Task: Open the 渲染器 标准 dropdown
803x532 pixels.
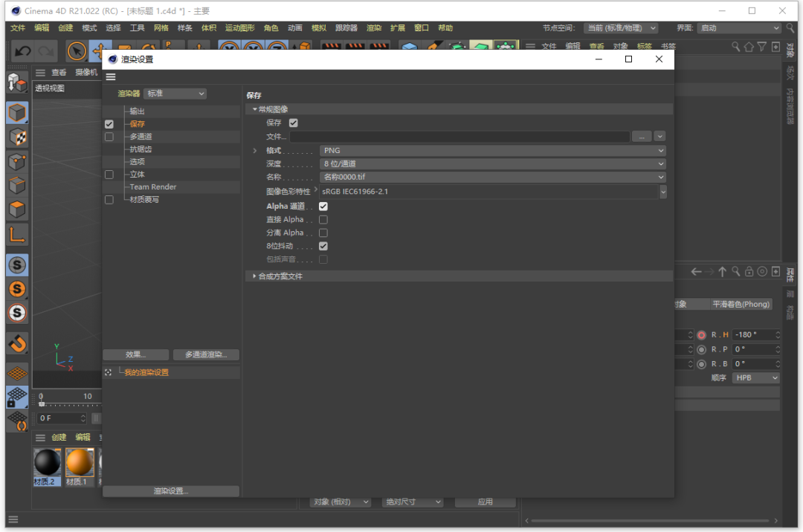Action: coord(175,94)
